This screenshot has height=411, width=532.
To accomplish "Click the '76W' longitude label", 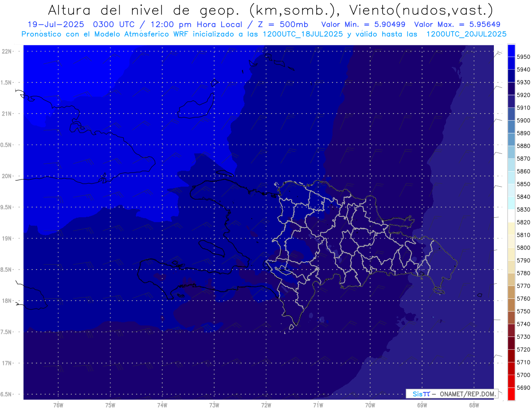I will point(58,405).
